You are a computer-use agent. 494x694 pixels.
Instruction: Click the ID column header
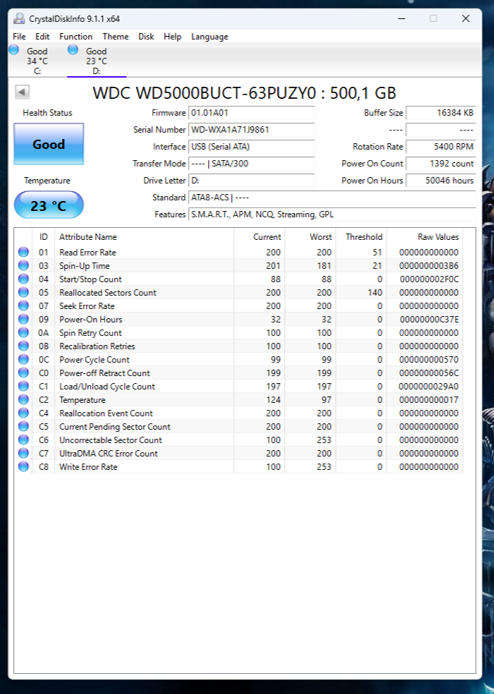pyautogui.click(x=43, y=237)
